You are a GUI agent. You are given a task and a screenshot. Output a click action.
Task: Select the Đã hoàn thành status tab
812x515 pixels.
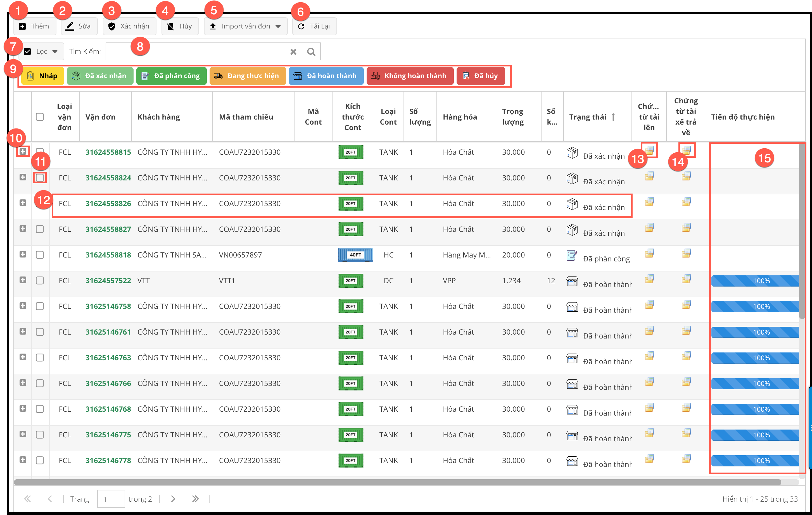(x=326, y=76)
